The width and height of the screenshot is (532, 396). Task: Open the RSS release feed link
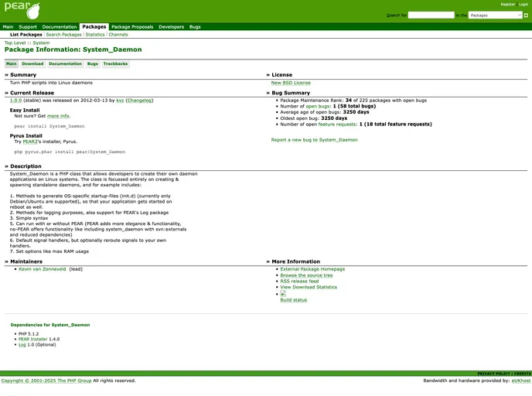point(299,282)
